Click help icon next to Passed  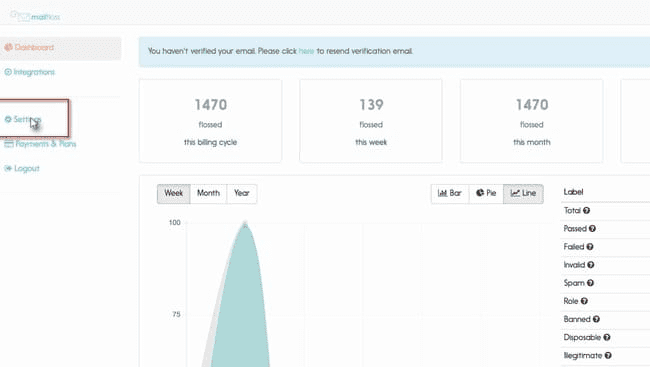[x=592, y=228]
